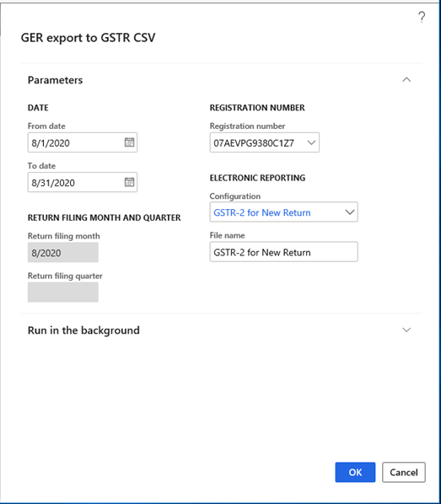Click the Cancel button
The width and height of the screenshot is (441, 504).
pos(404,472)
